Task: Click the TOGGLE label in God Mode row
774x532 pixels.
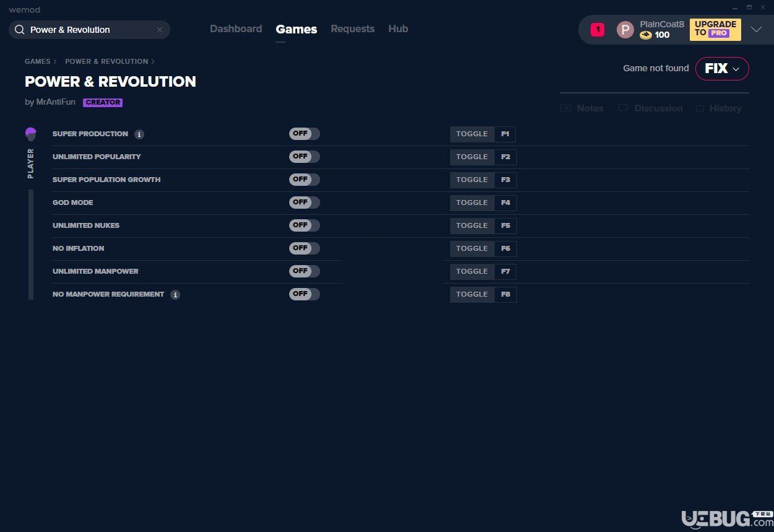Action: [x=472, y=203]
